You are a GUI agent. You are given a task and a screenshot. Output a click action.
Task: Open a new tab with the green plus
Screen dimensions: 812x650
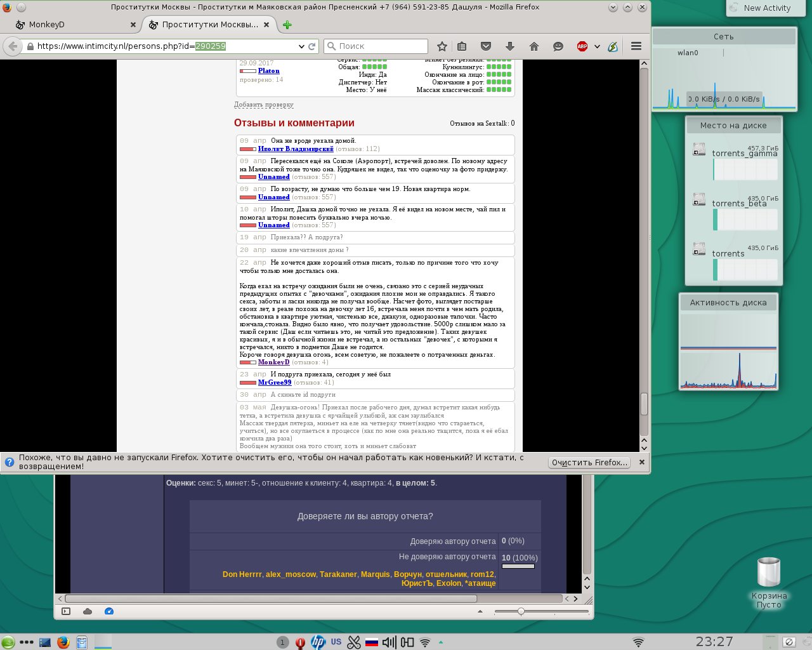click(x=287, y=25)
